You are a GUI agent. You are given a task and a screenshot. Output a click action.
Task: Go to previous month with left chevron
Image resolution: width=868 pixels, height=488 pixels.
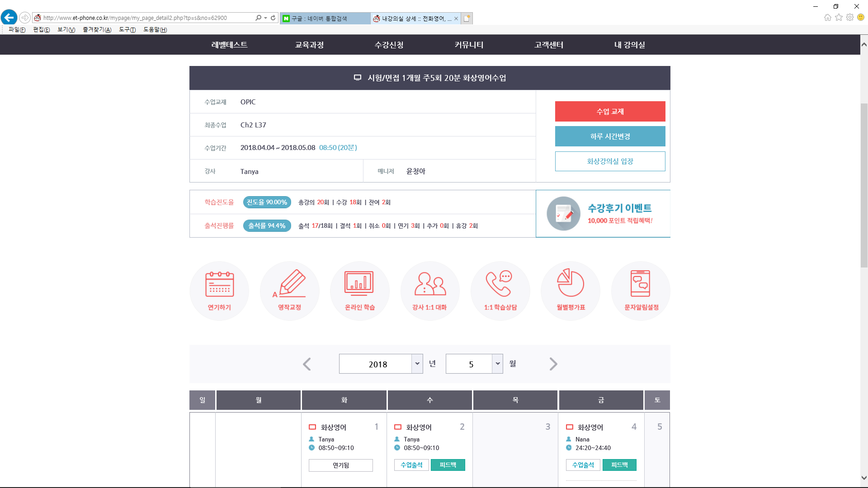(307, 364)
